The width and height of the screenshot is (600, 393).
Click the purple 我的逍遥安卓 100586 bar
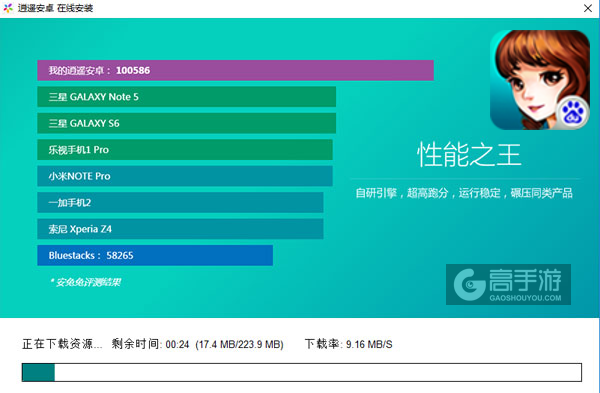235,70
